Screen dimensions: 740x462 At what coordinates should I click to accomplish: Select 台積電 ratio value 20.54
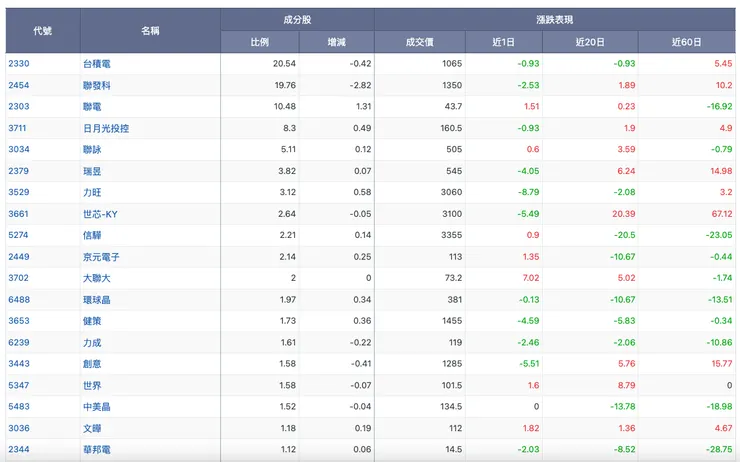click(284, 64)
